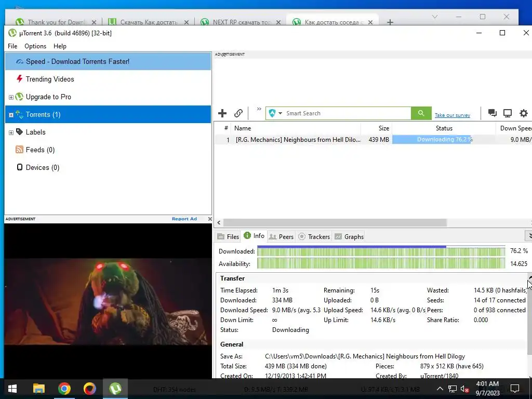Open the Take our survey link
The image size is (532, 399).
coord(453,115)
